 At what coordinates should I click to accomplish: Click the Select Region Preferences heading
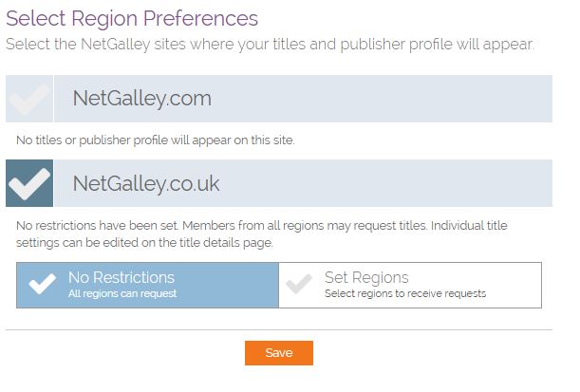[x=132, y=18]
